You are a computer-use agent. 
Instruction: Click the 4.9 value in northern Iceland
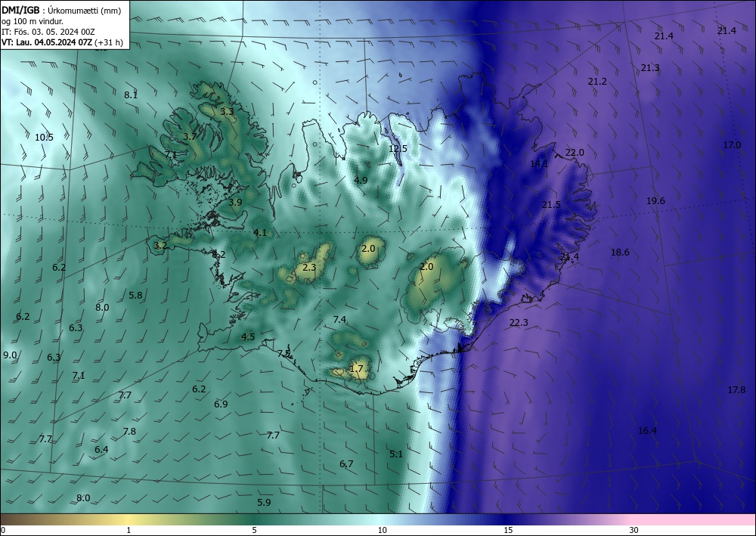pyautogui.click(x=361, y=180)
